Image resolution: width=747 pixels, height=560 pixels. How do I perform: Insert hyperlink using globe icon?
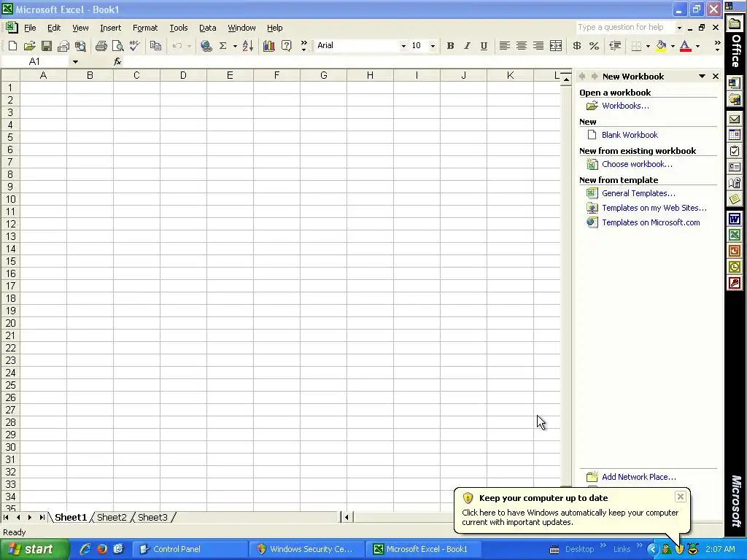pyautogui.click(x=206, y=46)
